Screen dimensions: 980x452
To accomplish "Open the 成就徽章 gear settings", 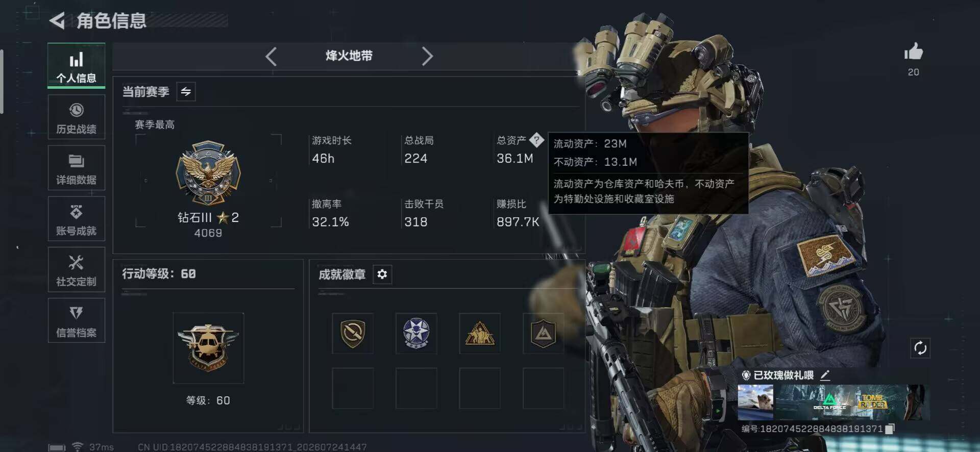I will 382,274.
